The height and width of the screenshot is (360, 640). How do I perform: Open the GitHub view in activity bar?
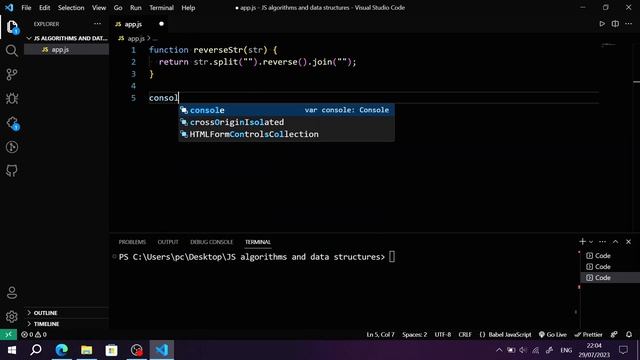(x=12, y=171)
